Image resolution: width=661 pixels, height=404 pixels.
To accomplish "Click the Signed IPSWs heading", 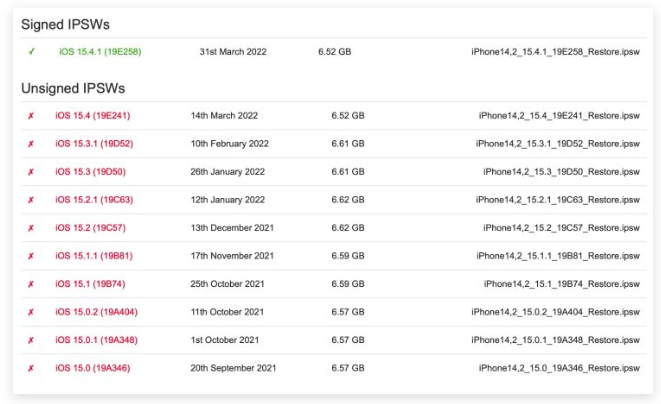I will (x=65, y=24).
